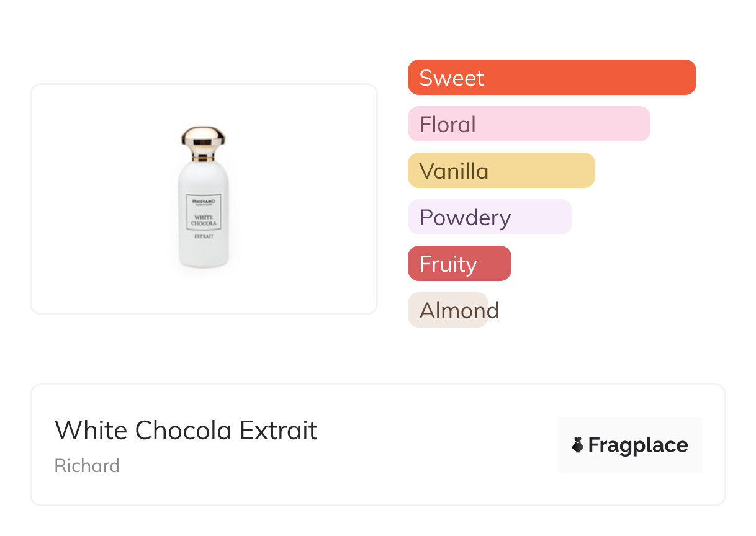Open the White Chocola Extrait title
This screenshot has width=756, height=536.
pos(186,431)
